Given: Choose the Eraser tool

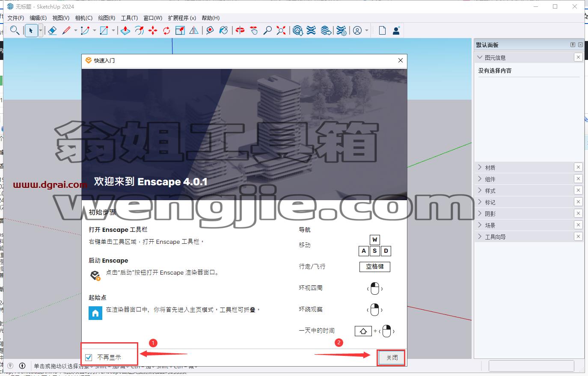Looking at the screenshot, I should (53, 30).
